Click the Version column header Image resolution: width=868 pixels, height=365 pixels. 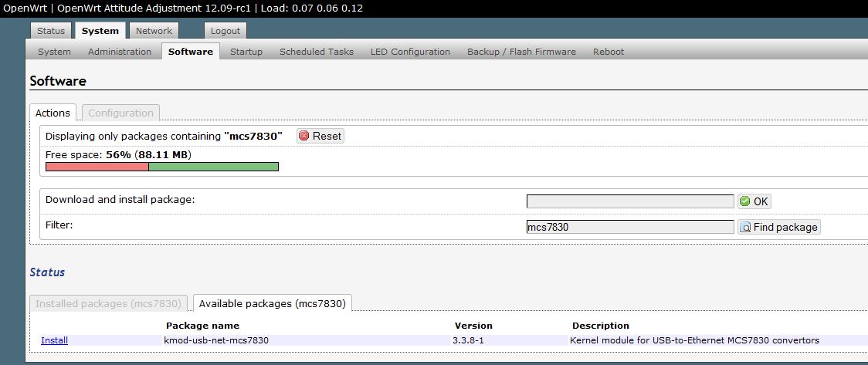click(x=473, y=326)
